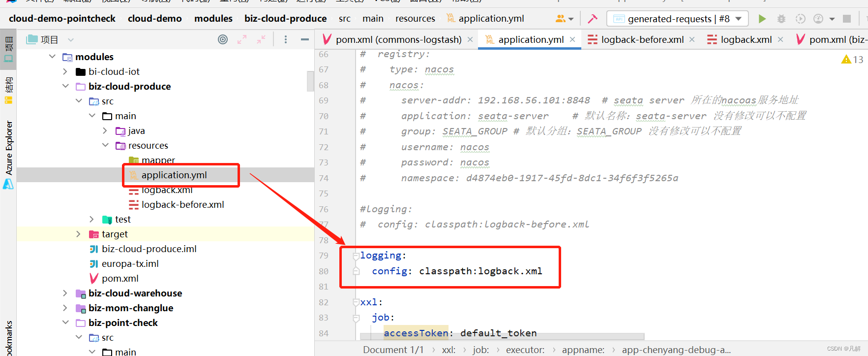Close the logback.xml tab

pyautogui.click(x=780, y=39)
